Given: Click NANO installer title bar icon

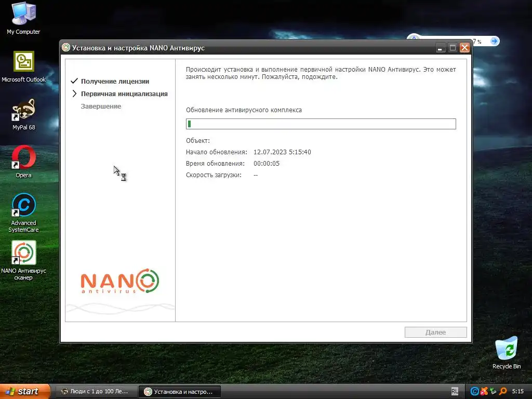Looking at the screenshot, I should [x=66, y=48].
